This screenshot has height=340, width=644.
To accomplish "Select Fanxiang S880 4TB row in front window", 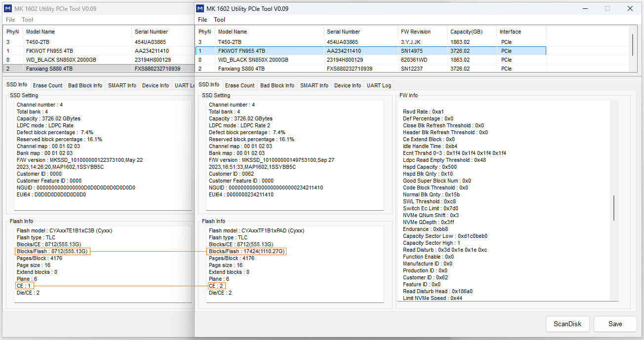I will tap(371, 69).
